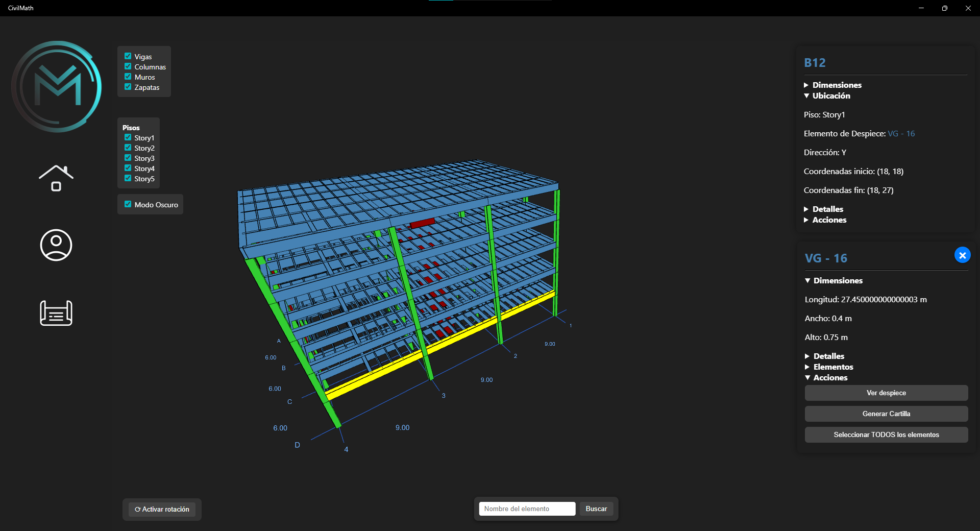The width and height of the screenshot is (980, 531).
Task: Click grid axis label 3
Action: point(444,395)
